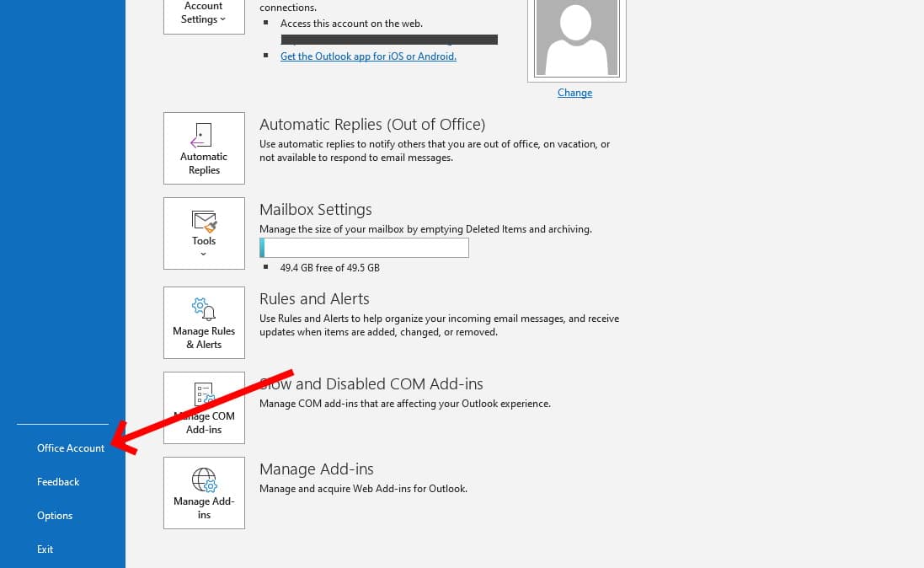924x568 pixels.
Task: Open Manage Add-ins for web add-ins
Action: pyautogui.click(x=203, y=493)
